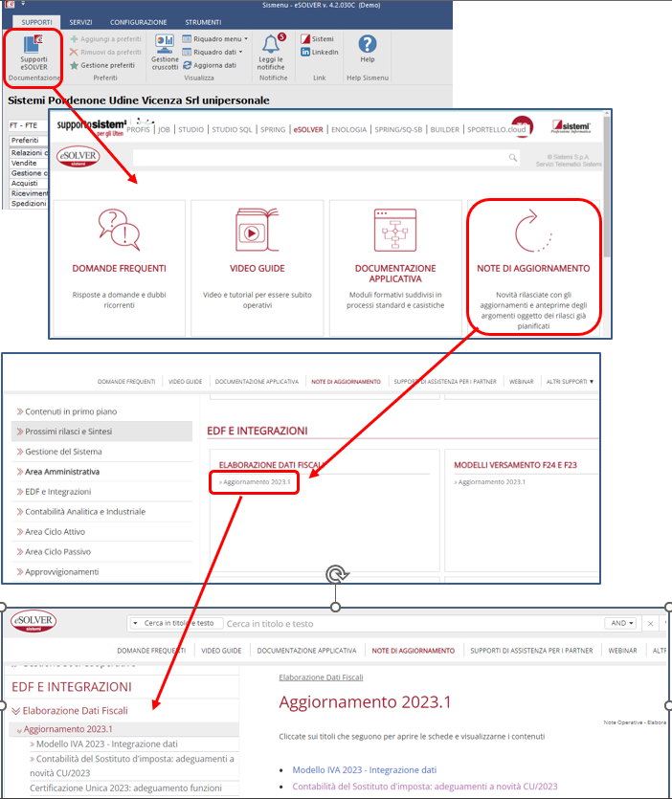Image resolution: width=672 pixels, height=799 pixels.
Task: Open Area Amministrativa
Action: coord(62,472)
